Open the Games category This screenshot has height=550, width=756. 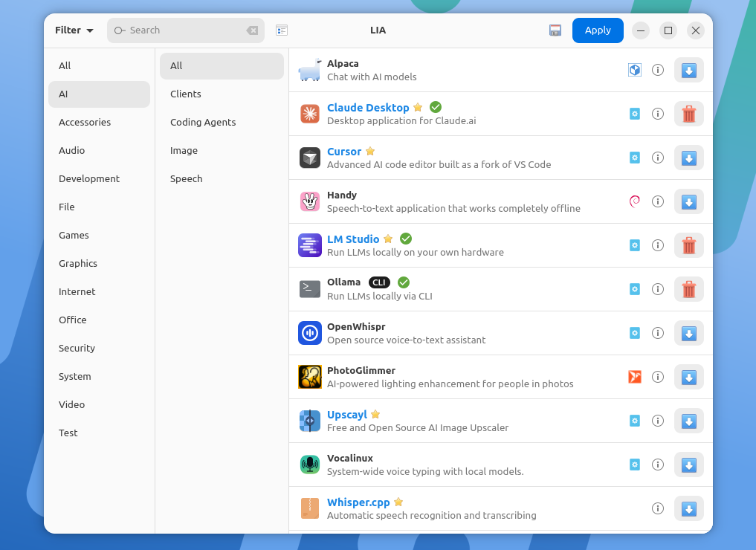click(x=99, y=235)
